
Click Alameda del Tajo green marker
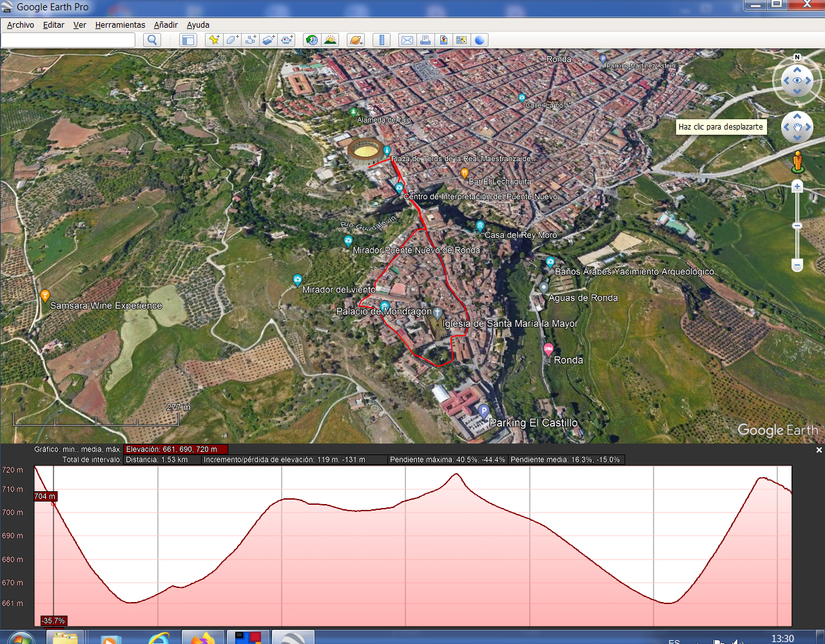point(353,112)
